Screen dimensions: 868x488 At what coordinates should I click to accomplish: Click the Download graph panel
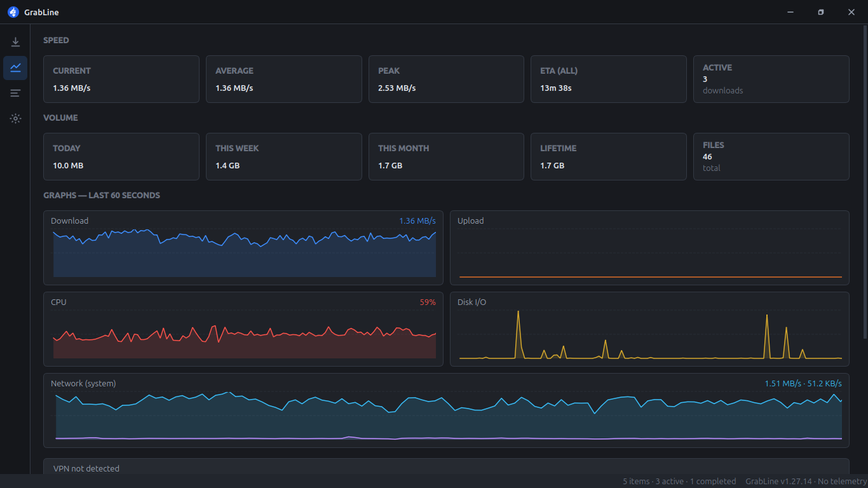pos(243,248)
